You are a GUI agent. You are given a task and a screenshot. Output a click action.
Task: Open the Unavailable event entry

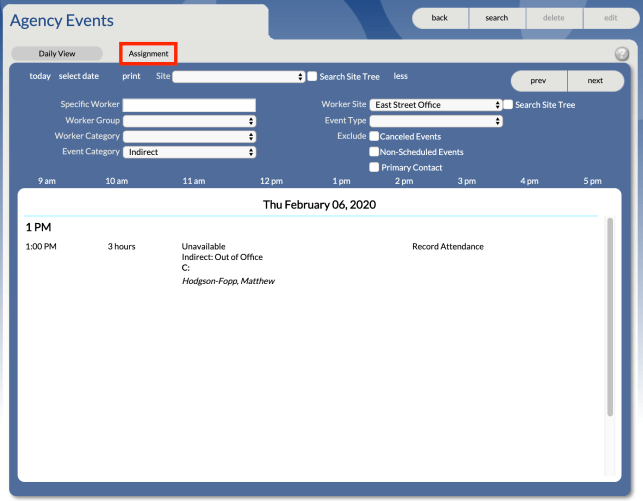pos(203,246)
